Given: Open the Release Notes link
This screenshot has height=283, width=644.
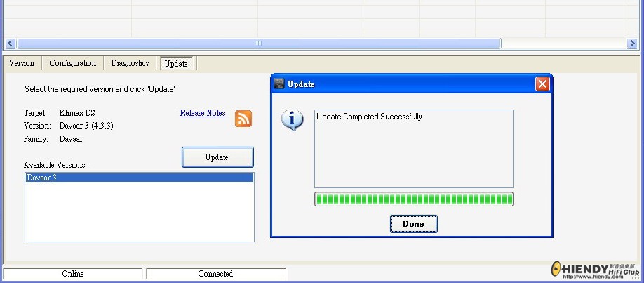Looking at the screenshot, I should tap(203, 113).
